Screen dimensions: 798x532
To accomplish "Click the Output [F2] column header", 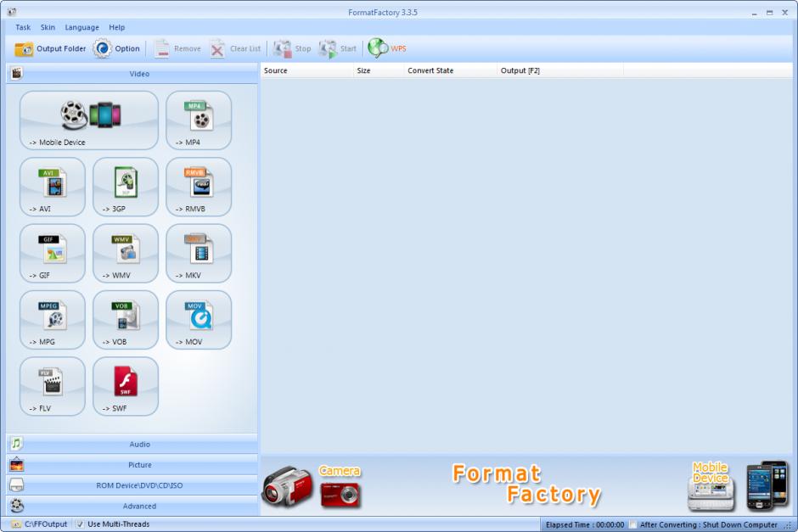I will [559, 70].
